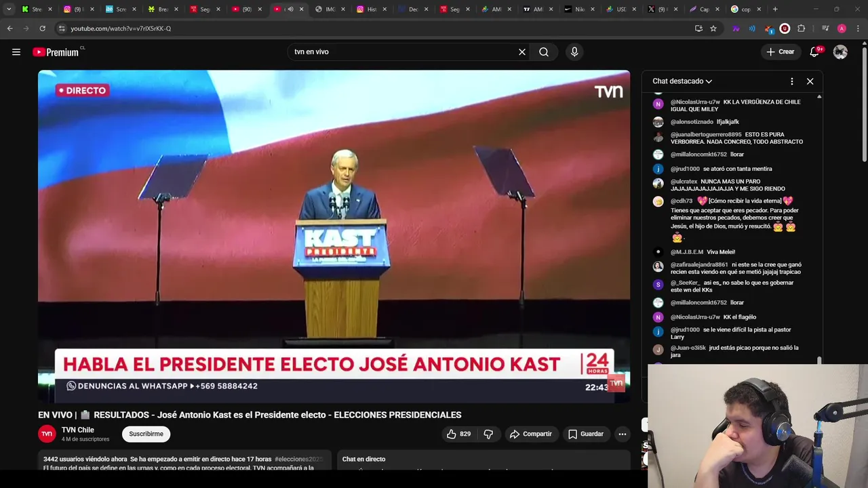The width and height of the screenshot is (868, 488).
Task: Close the live chat panel
Action: [x=810, y=81]
